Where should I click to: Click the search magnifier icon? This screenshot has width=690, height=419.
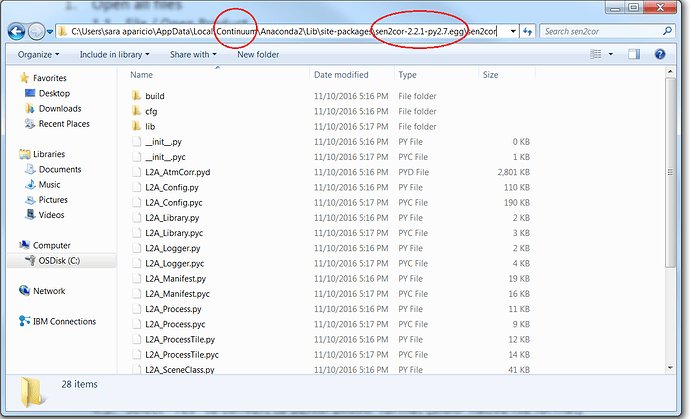coord(667,31)
